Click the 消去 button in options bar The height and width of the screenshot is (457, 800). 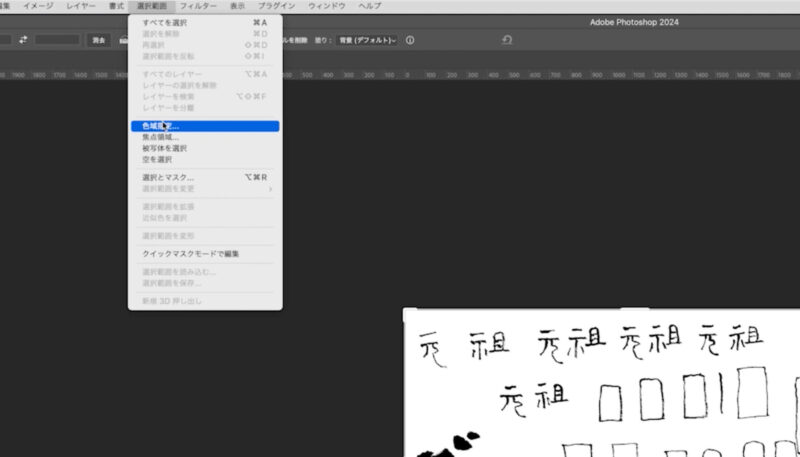98,40
